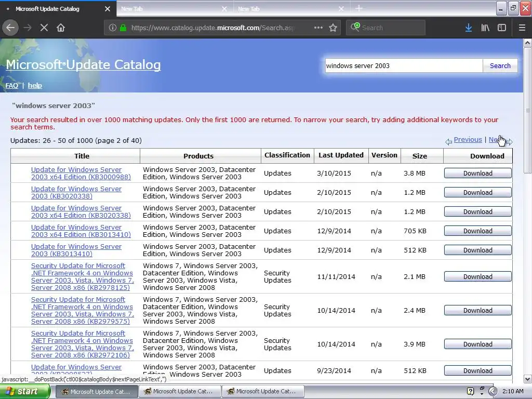Sort by the Title column header

(82, 156)
